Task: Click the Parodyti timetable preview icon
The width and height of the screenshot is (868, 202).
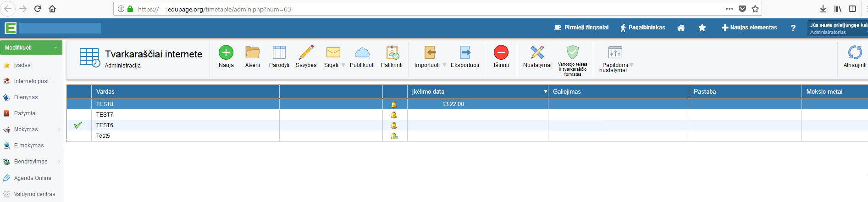Action: click(279, 53)
